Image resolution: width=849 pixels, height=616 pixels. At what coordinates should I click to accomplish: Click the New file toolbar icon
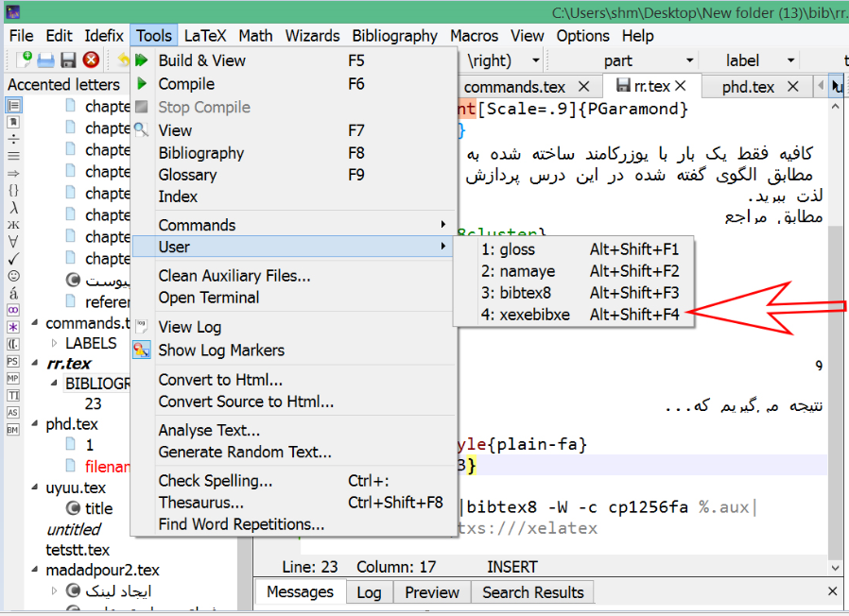[x=24, y=60]
